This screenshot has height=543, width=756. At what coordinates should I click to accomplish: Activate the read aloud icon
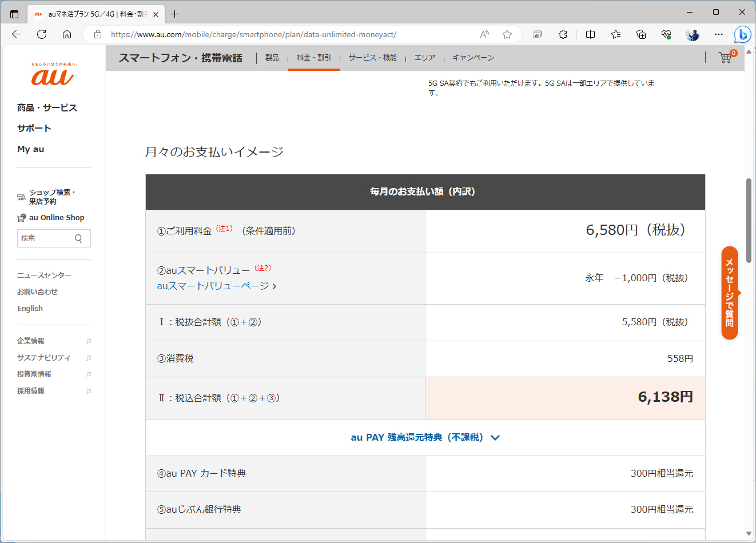[484, 34]
